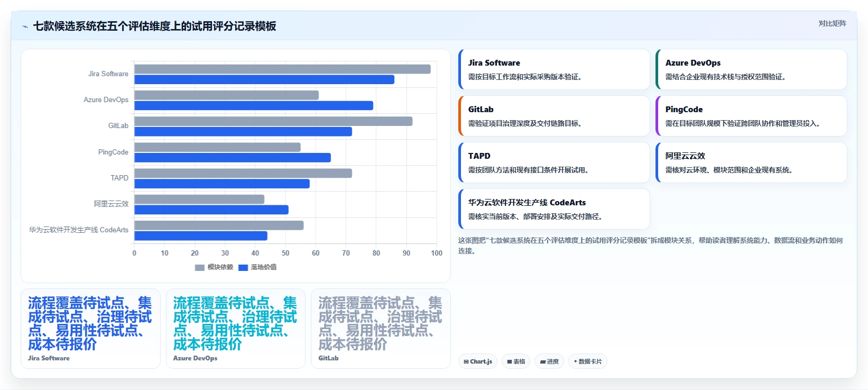Click the Jira Software chart axis label
The image size is (868, 390).
tap(108, 74)
